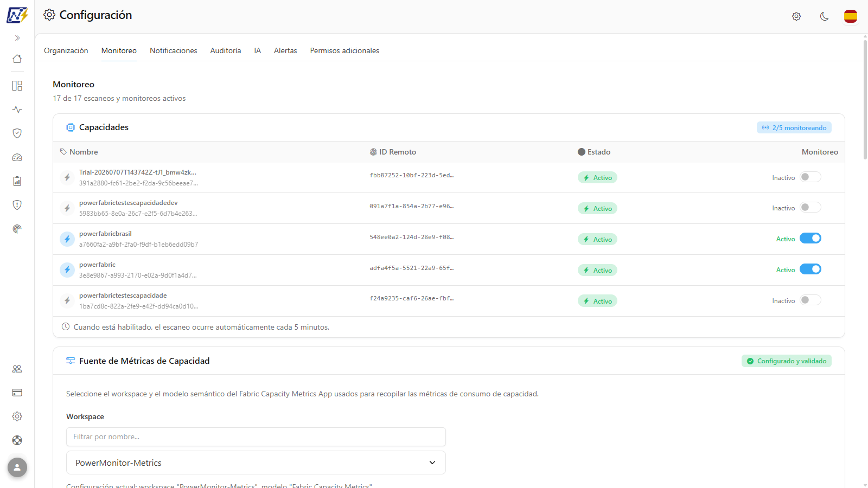Click remote ID fbb87252-10bf-223d-5ed…
Viewport: 868px width, 488px height.
412,175
